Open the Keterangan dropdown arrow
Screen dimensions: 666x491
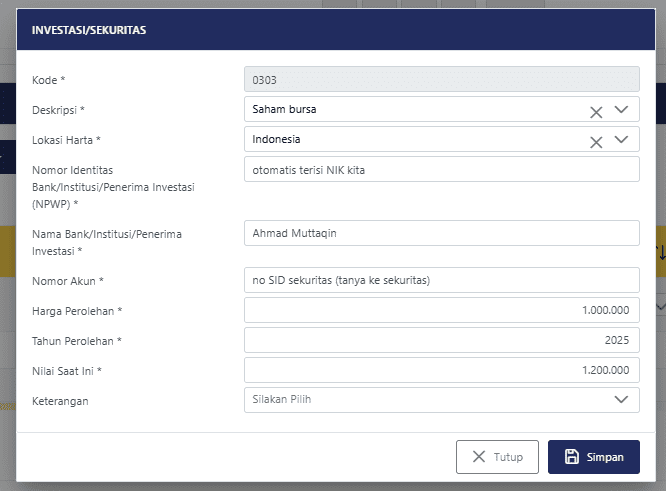tap(621, 399)
